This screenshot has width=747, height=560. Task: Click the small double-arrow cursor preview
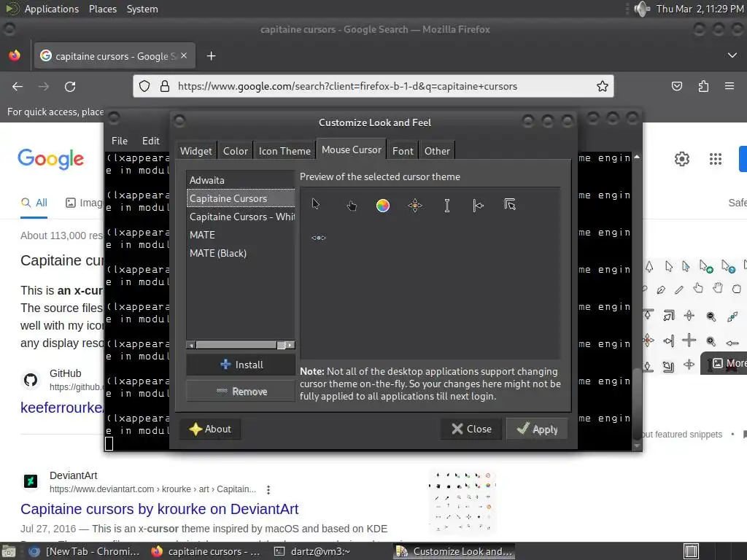(x=319, y=238)
